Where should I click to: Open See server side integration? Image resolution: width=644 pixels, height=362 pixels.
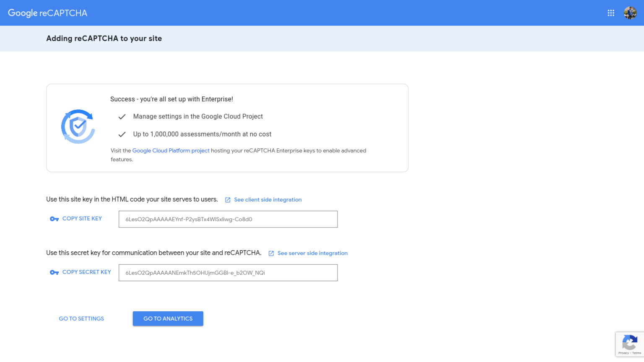tap(314, 253)
